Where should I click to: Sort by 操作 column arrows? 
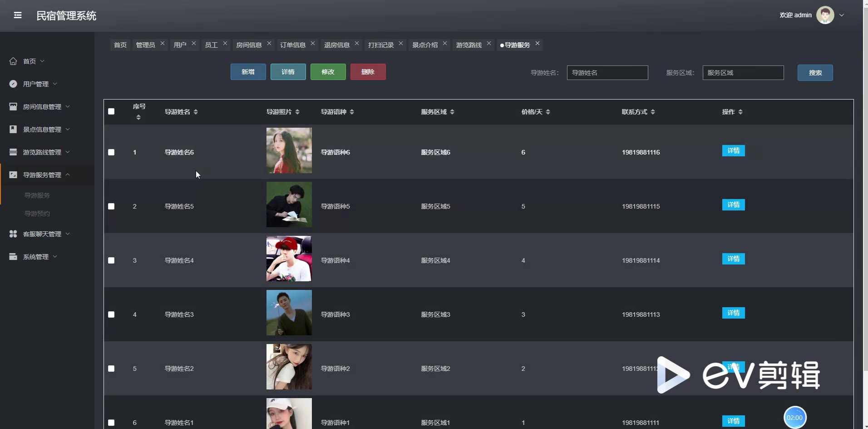pyautogui.click(x=740, y=112)
